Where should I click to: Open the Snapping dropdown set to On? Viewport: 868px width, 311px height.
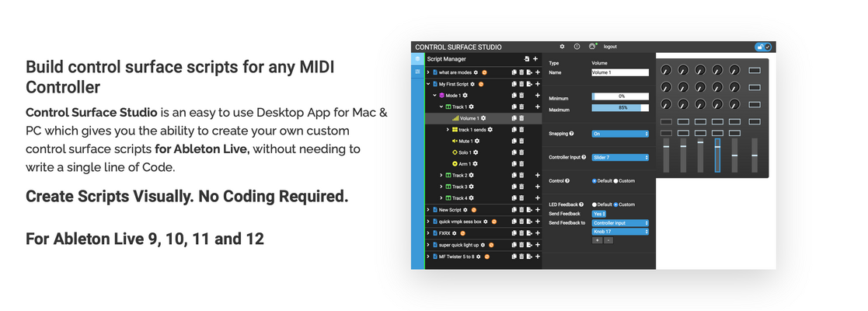tap(620, 134)
